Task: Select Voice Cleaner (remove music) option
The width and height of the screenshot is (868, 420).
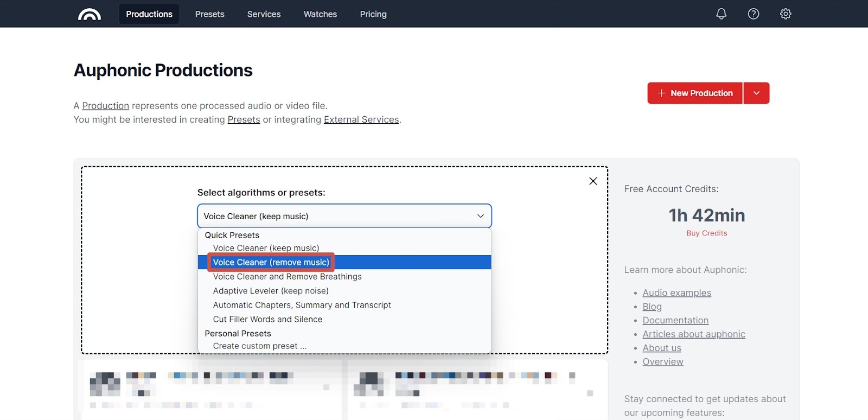Action: (271, 262)
